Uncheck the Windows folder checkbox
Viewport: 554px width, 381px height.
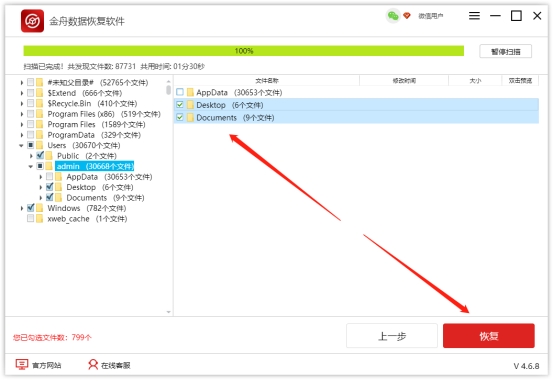[31, 208]
